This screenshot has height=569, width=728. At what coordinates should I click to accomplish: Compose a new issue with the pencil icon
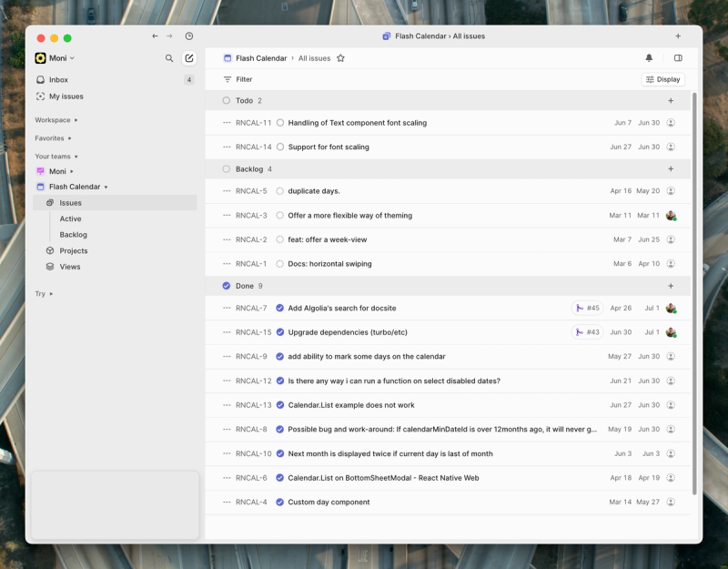[x=189, y=57]
